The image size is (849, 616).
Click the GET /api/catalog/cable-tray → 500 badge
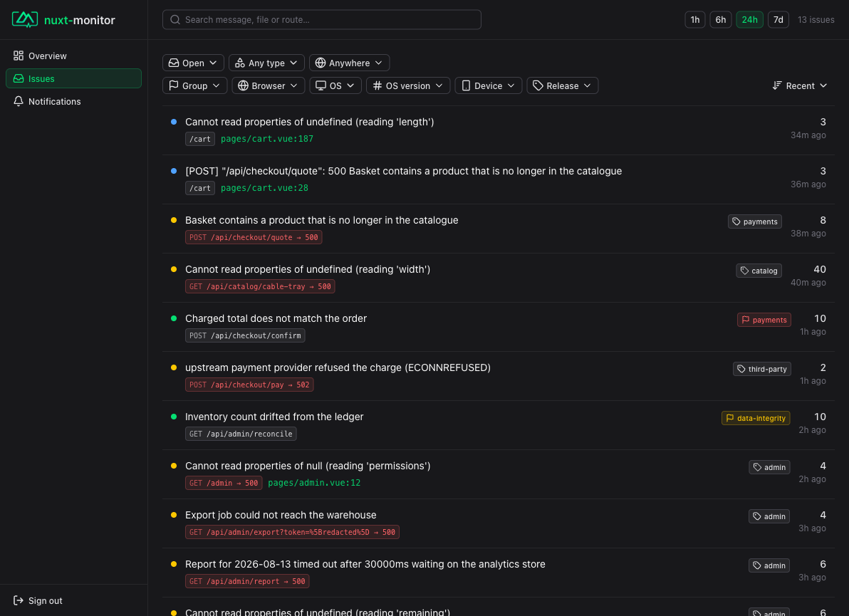[260, 286]
